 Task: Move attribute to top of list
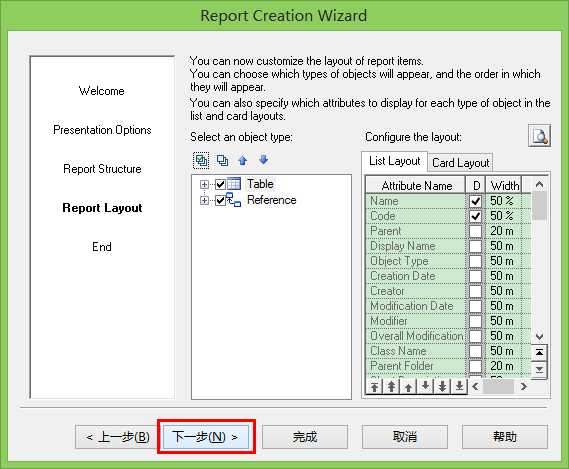point(374,386)
